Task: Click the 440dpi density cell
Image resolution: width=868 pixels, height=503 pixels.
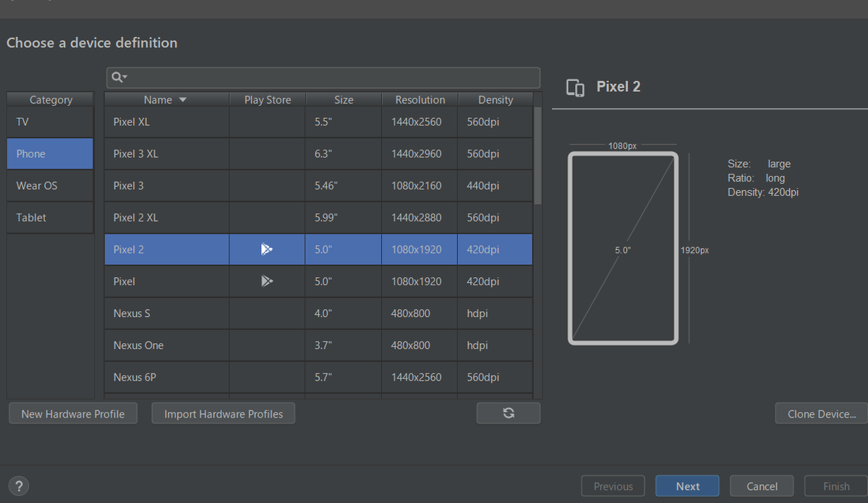Action: (495, 185)
